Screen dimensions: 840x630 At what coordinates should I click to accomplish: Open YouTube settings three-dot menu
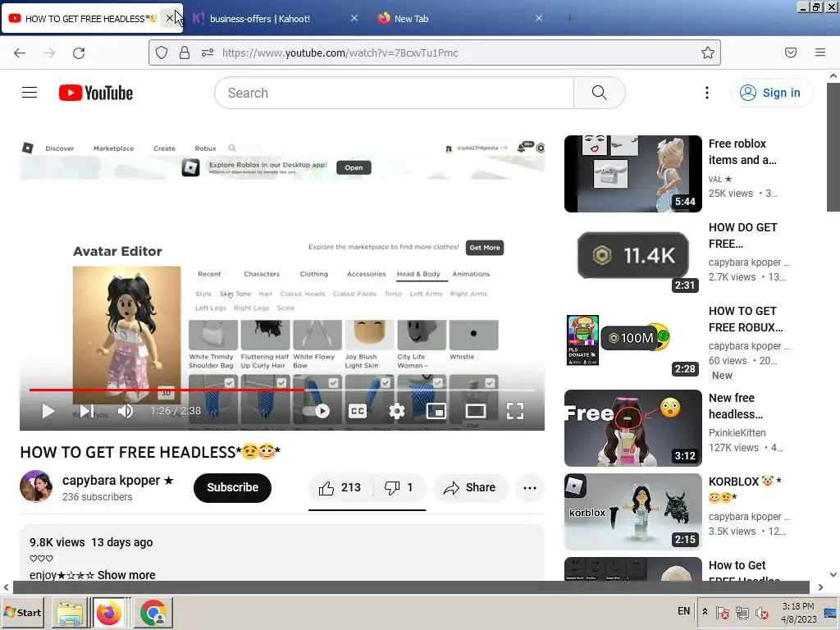coord(706,93)
